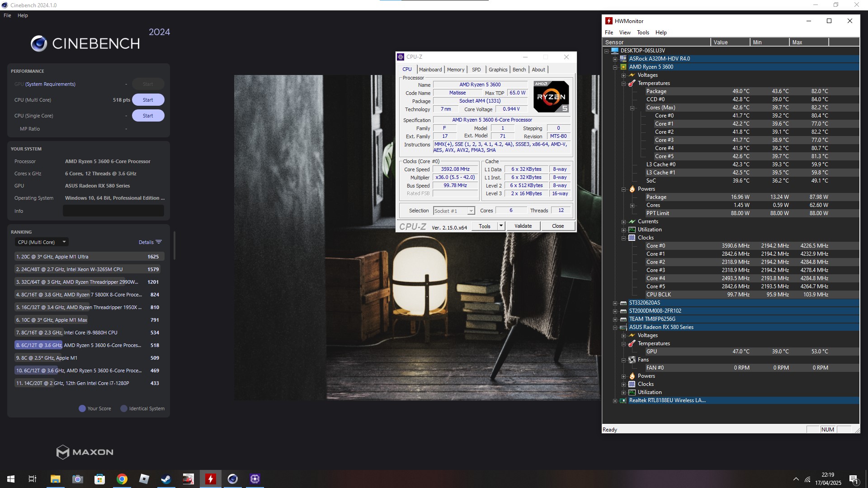Open CPU (Multi Core) ranking dropdown
This screenshot has width=868, height=488.
[x=42, y=242]
